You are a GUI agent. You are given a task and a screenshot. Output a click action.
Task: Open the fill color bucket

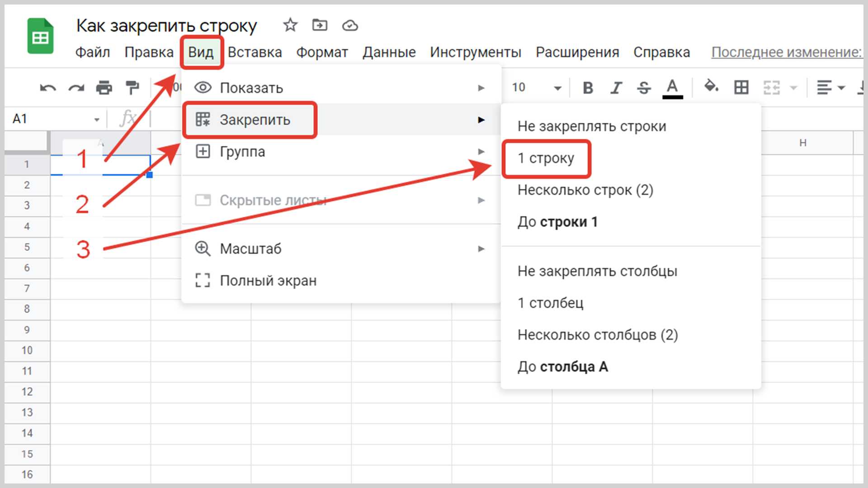[712, 86]
